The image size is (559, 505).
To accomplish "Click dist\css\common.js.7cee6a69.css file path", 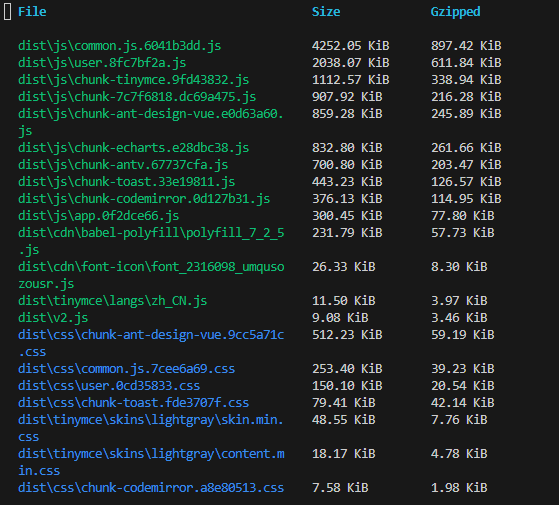I will 127,369.
